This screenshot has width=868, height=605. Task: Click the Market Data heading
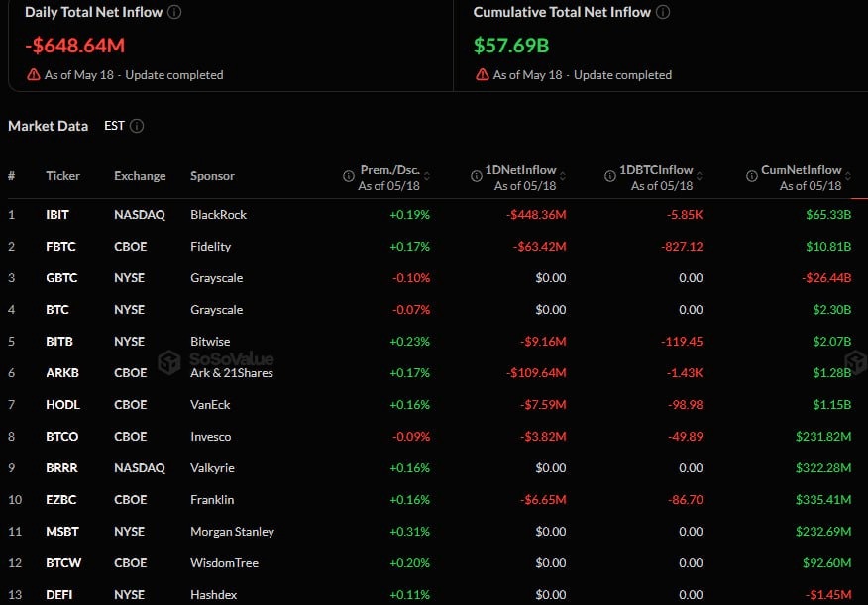click(49, 126)
